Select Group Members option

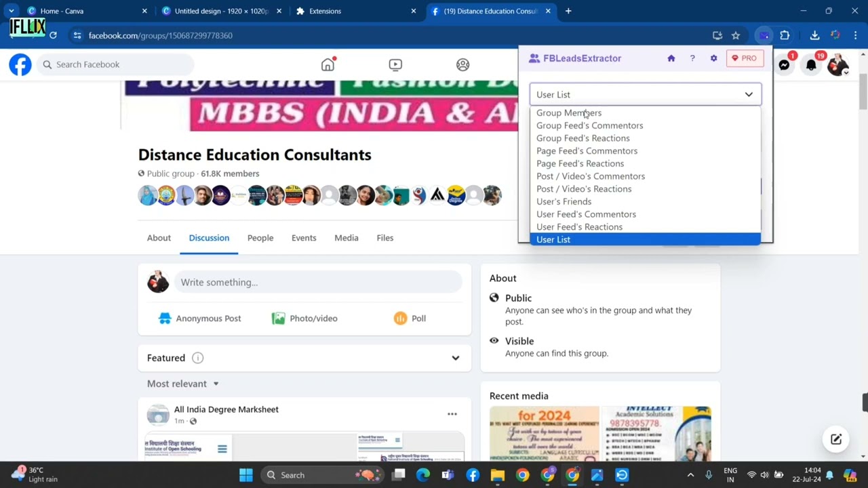[x=645, y=113]
